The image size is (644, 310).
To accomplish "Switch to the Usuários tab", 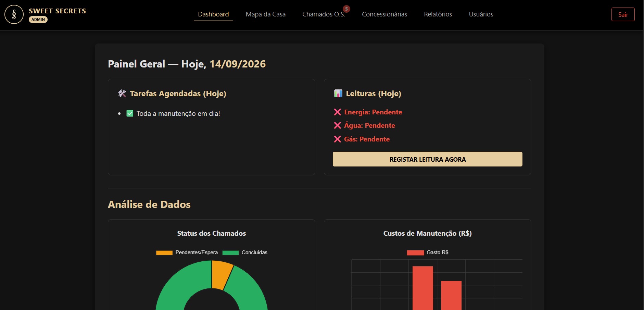I will tap(481, 14).
